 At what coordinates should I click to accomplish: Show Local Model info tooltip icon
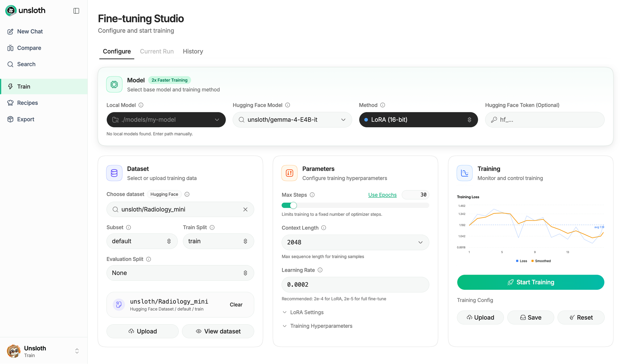point(141,105)
